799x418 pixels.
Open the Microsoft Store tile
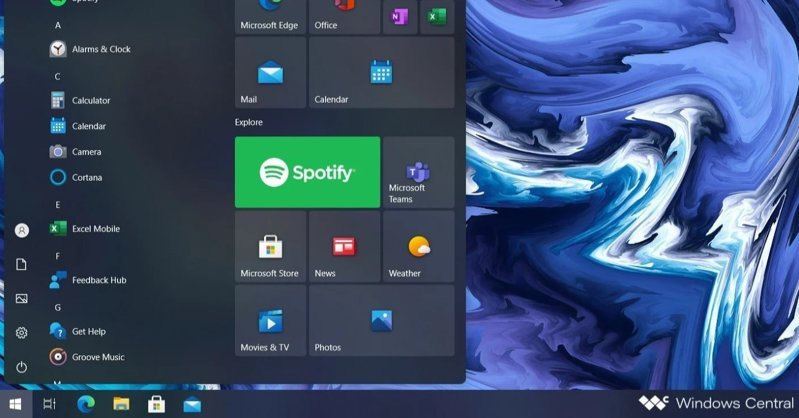[271, 247]
